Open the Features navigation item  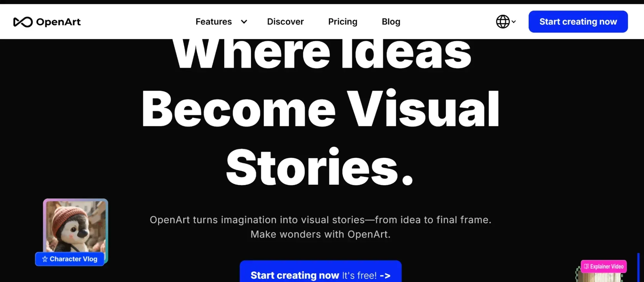click(214, 22)
